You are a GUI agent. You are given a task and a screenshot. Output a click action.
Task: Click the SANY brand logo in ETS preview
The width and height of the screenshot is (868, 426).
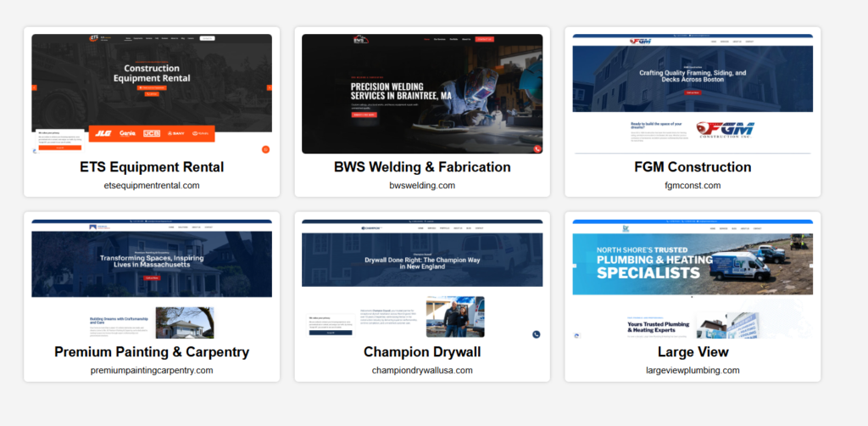tap(176, 133)
